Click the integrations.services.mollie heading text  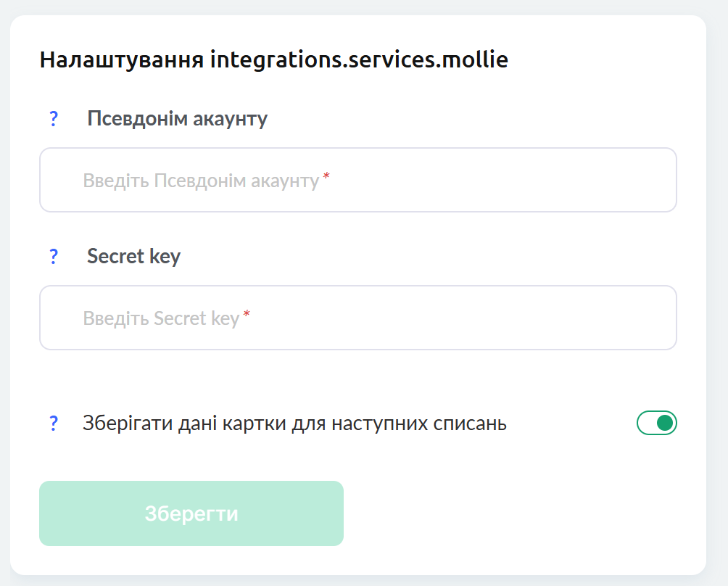(x=360, y=60)
